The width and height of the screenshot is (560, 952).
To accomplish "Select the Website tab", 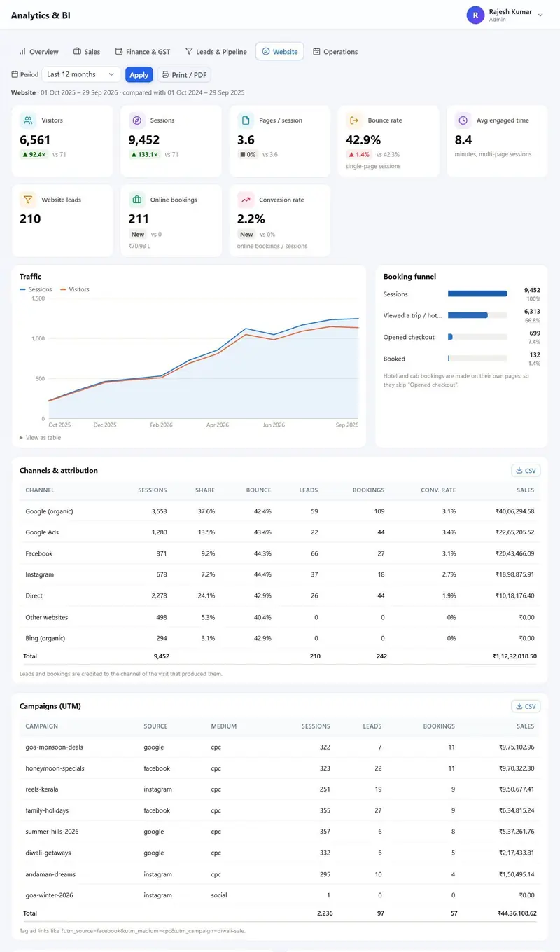I will pos(280,52).
